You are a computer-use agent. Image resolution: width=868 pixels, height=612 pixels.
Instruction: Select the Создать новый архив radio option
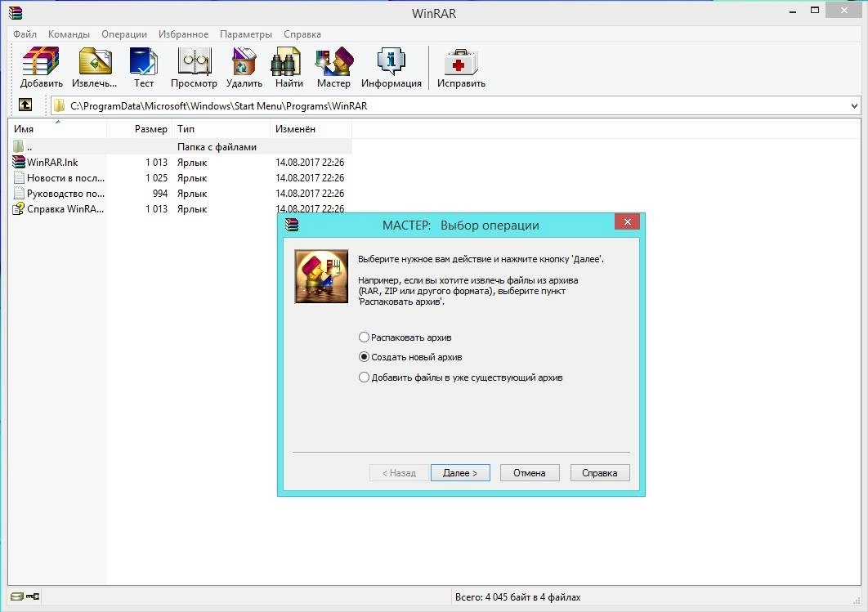410,357
